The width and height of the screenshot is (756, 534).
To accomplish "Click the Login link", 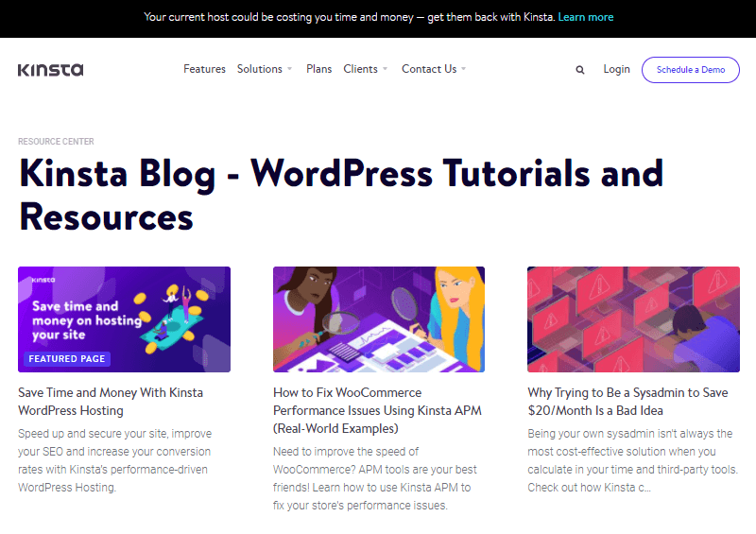I will [617, 69].
